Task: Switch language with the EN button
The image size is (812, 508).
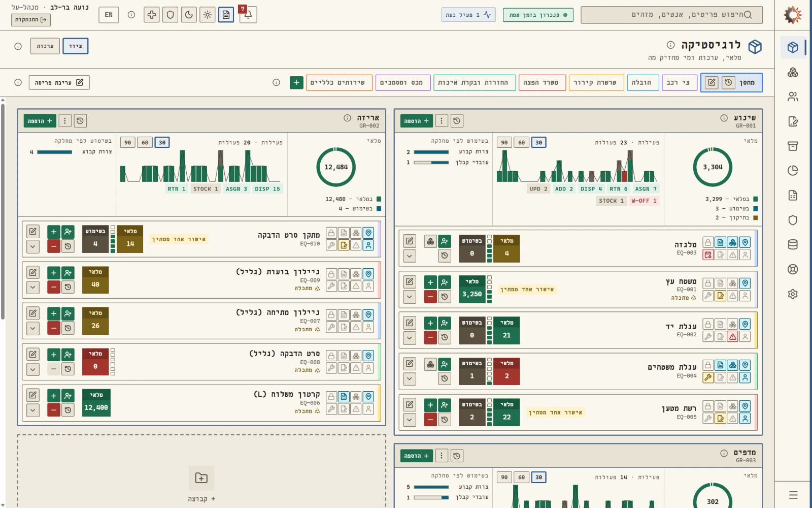Action: tap(109, 15)
